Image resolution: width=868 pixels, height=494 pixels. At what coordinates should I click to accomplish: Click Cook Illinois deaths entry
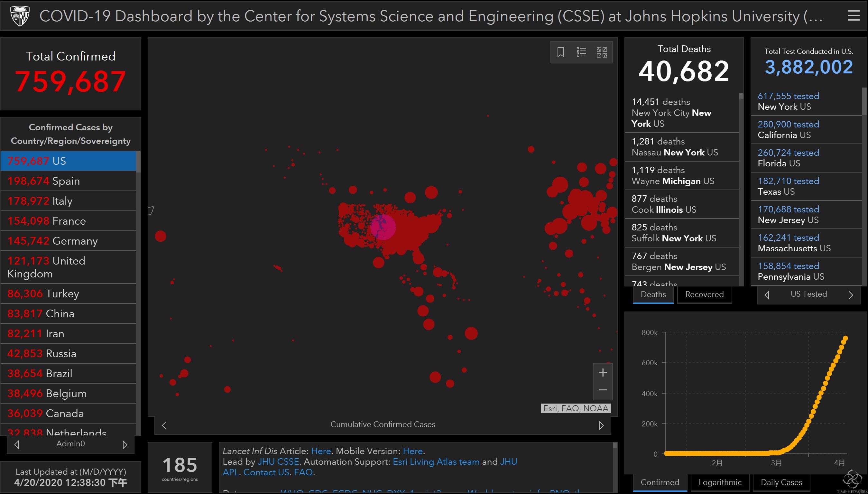[x=682, y=205]
